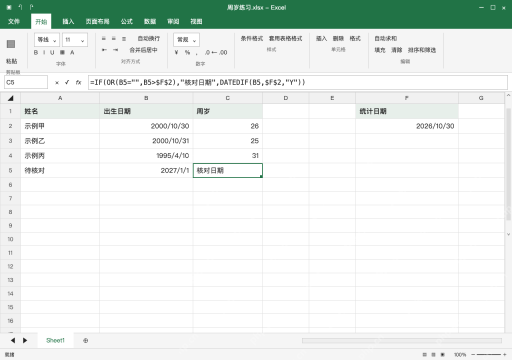Align text to the right
The width and height of the screenshot is (512, 360).
124,39
